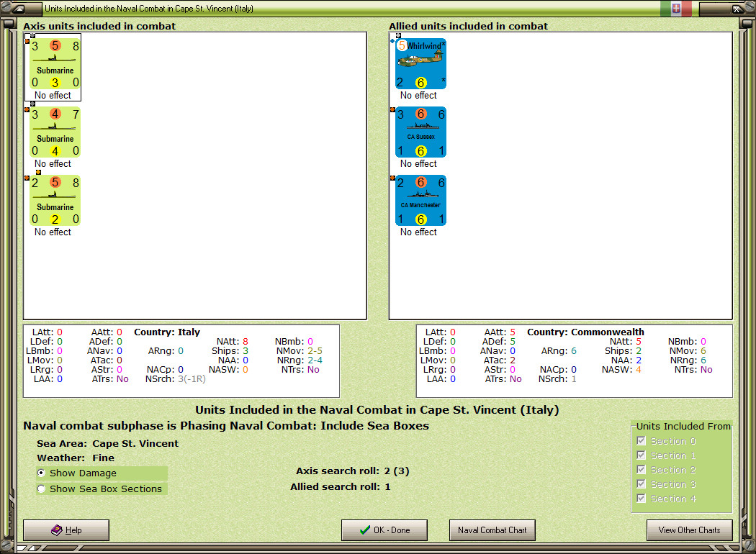Click the orange 5 circle on Whirlwind
Screen dimensions: 756x554
pos(402,46)
